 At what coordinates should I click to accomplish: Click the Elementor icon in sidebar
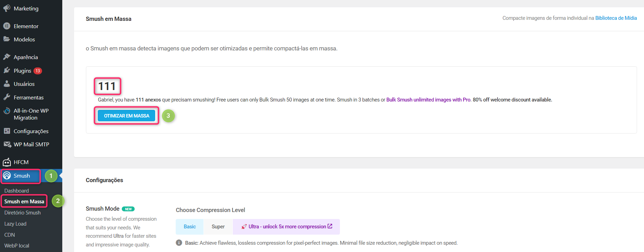click(x=7, y=26)
